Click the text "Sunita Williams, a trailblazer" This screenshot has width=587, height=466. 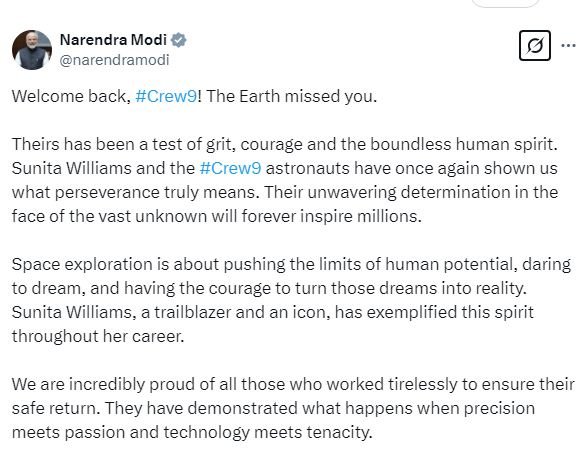119,312
